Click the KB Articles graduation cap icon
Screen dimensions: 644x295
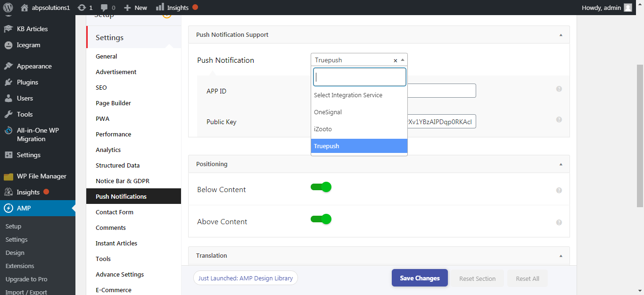point(8,29)
